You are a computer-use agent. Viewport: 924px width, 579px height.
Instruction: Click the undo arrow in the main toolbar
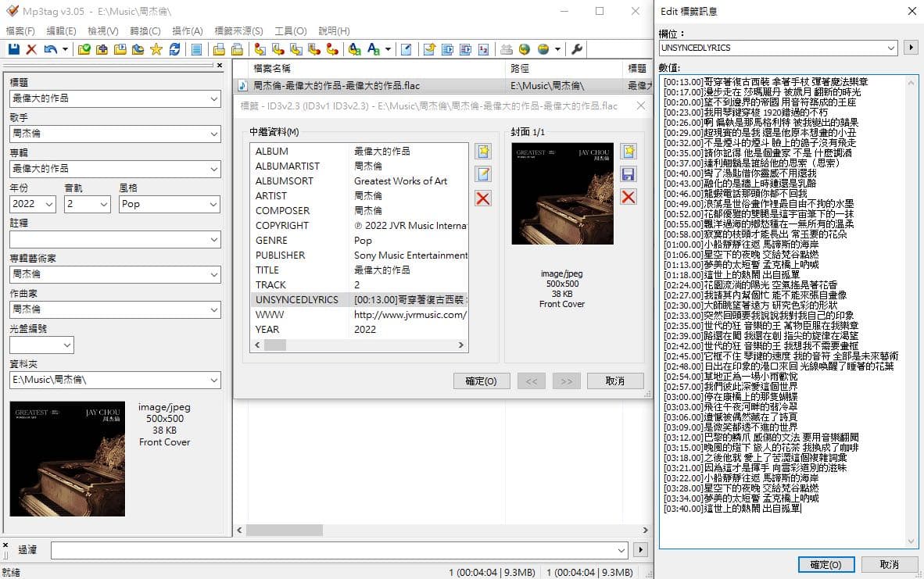pyautogui.click(x=50, y=49)
